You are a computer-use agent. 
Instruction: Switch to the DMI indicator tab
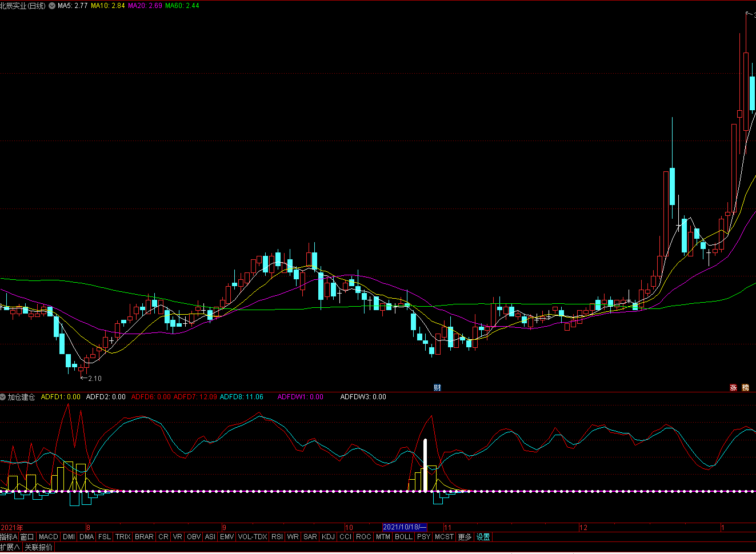(69, 537)
